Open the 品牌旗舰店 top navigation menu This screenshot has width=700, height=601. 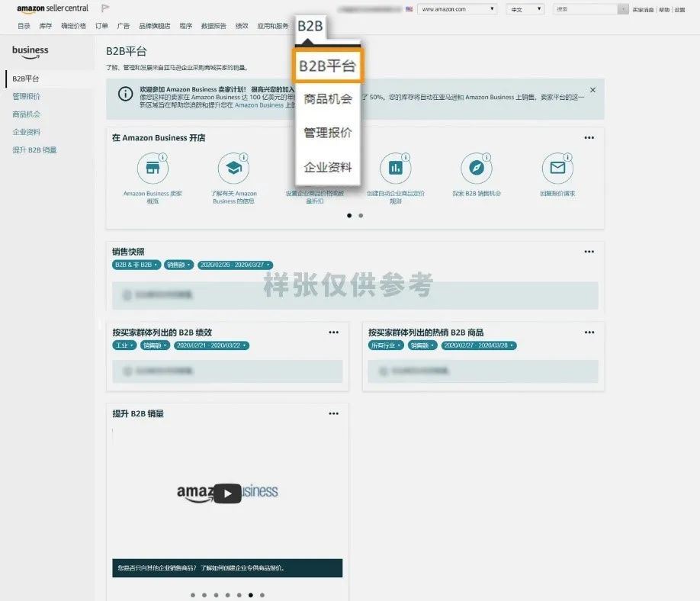click(155, 26)
